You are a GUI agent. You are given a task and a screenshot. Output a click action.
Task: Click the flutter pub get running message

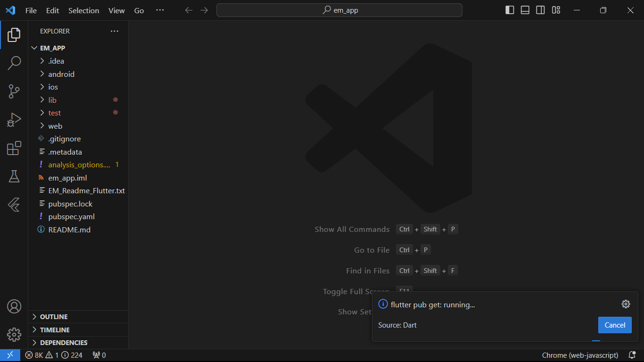point(433,304)
